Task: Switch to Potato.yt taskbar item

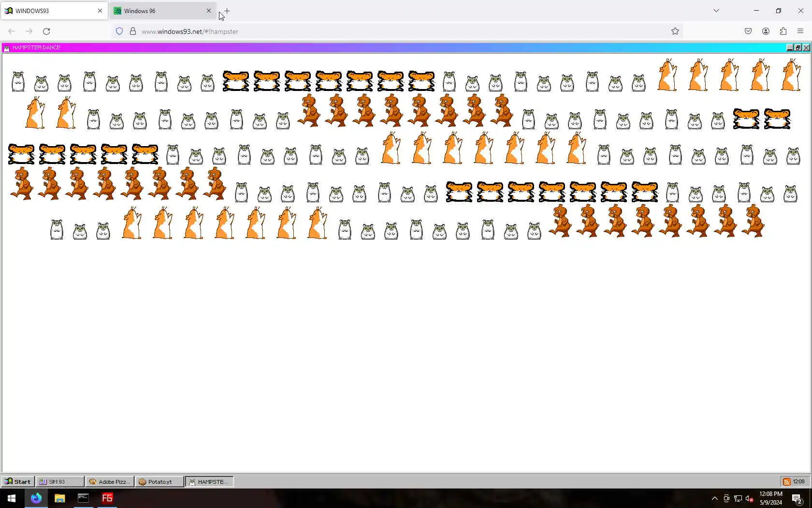Action: tap(159, 481)
